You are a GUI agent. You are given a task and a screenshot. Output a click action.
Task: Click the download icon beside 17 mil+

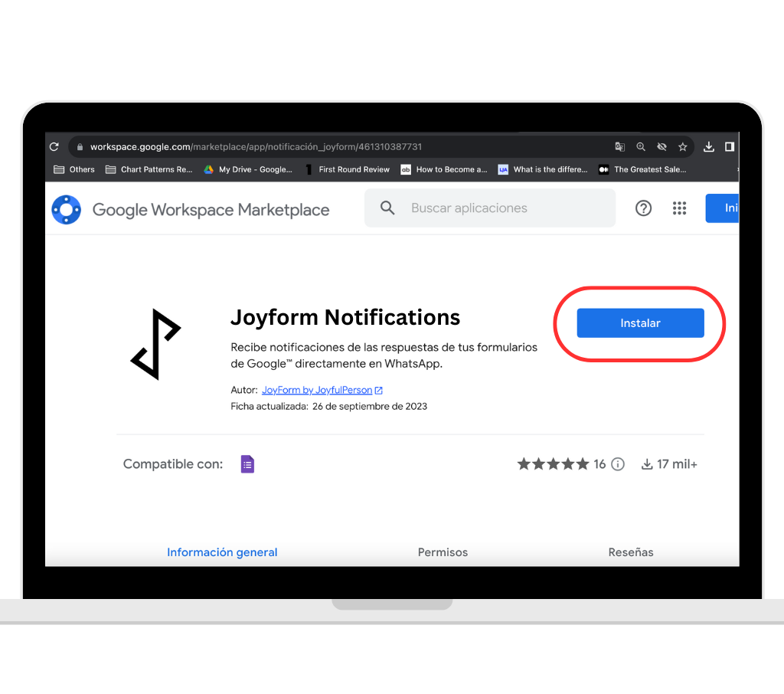[647, 464]
